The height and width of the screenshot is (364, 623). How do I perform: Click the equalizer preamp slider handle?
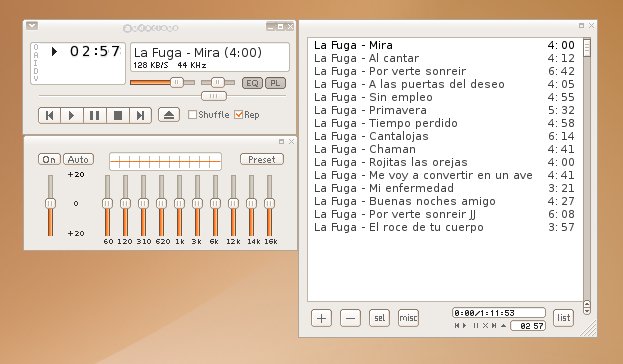coord(50,203)
